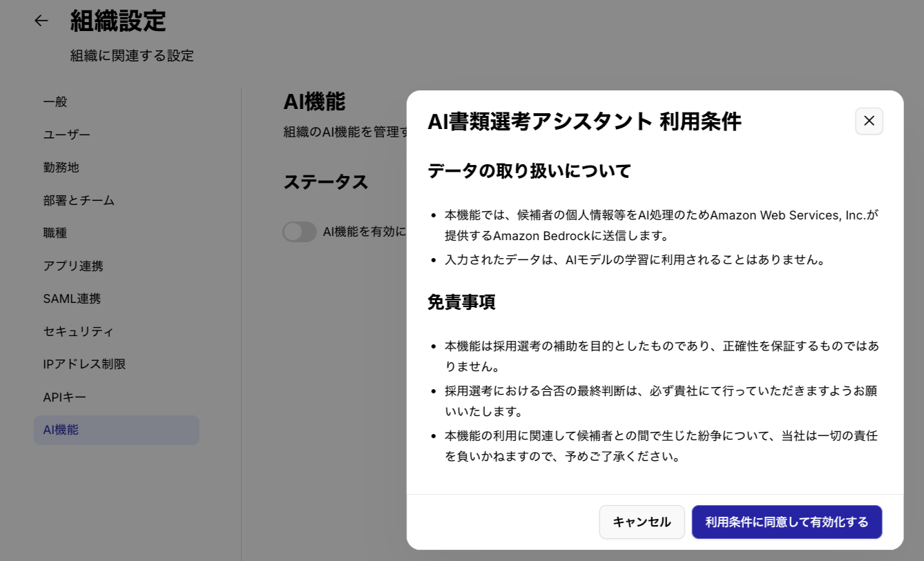Select 職種 from the settings menu

point(55,233)
